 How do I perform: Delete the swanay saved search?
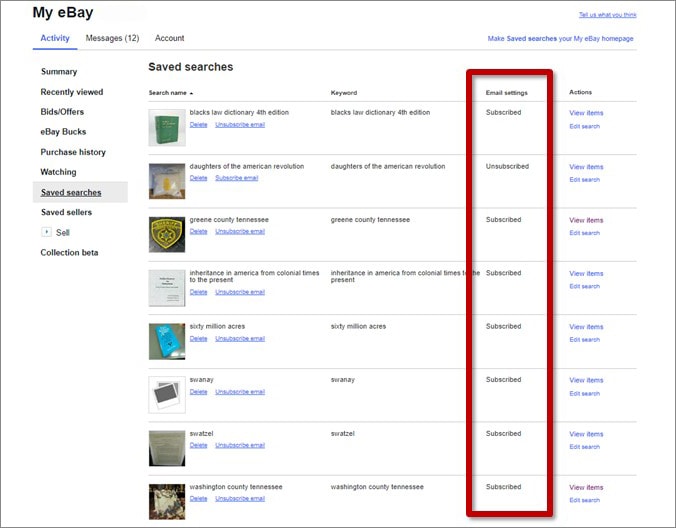tap(198, 392)
